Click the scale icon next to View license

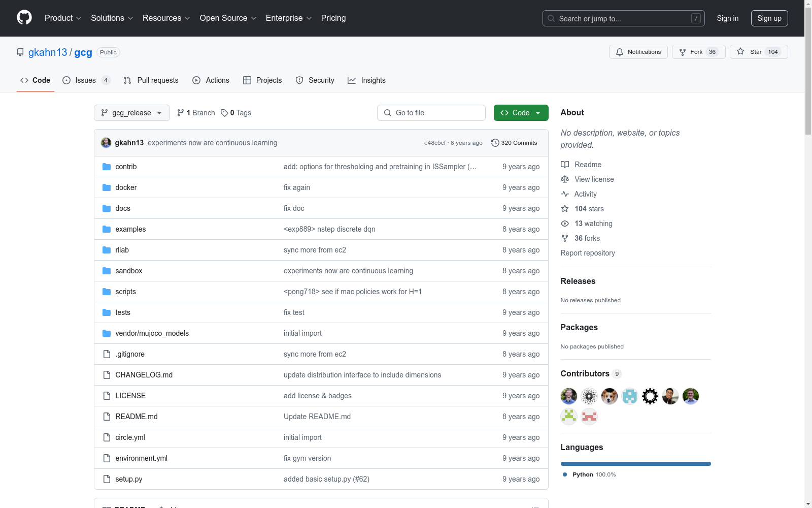coord(565,179)
